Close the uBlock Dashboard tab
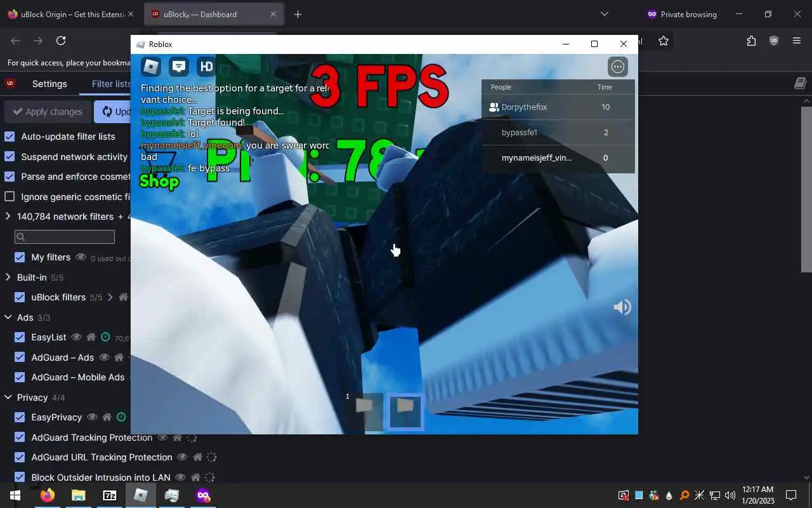 pyautogui.click(x=273, y=14)
